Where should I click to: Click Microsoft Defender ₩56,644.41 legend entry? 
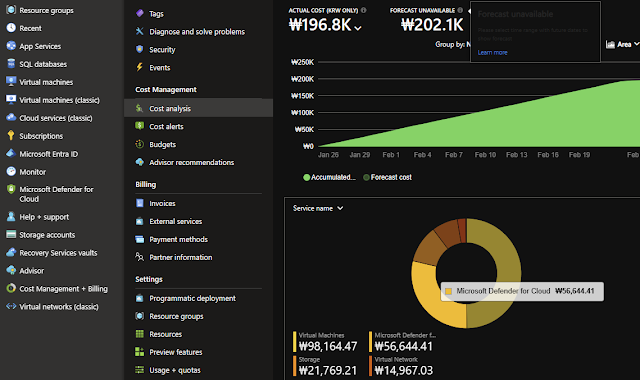[402, 342]
